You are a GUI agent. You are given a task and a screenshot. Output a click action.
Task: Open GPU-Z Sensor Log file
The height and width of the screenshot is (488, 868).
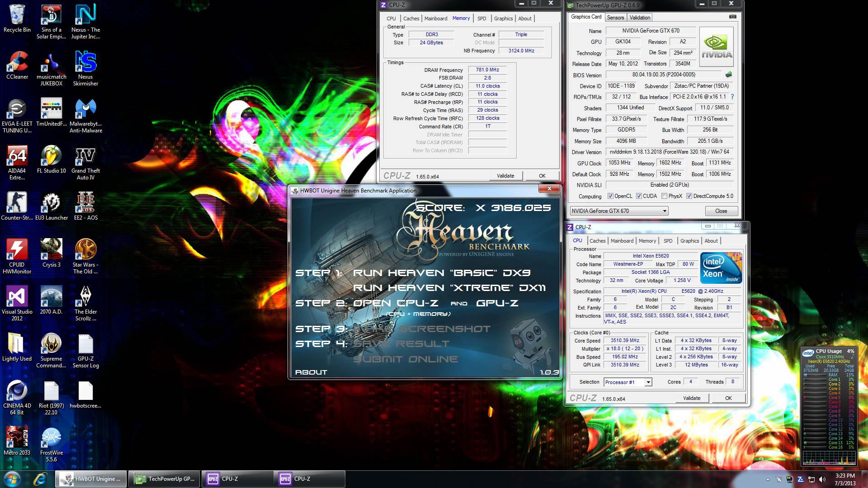(85, 351)
